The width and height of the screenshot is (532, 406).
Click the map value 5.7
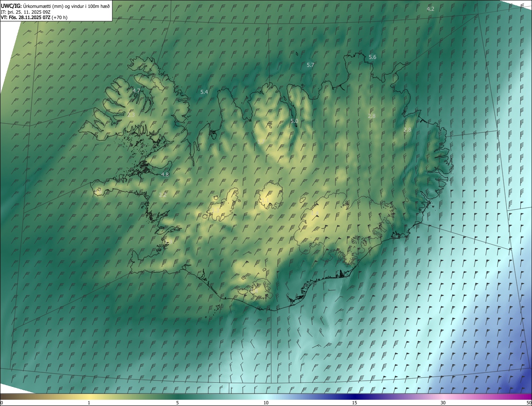(x=310, y=65)
